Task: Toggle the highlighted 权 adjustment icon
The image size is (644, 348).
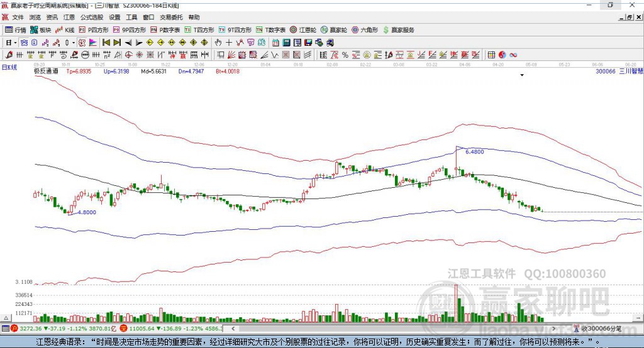Action: pos(82,43)
